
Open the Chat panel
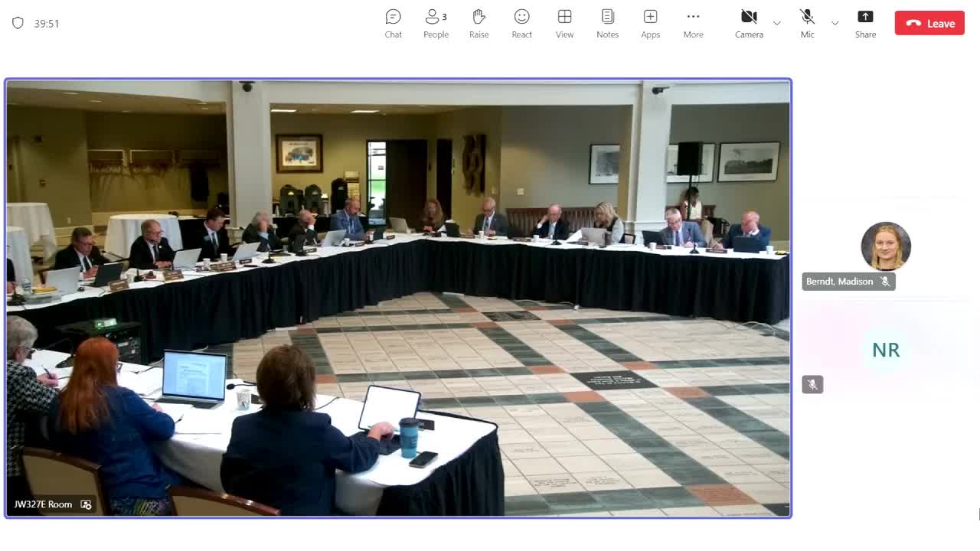point(393,23)
